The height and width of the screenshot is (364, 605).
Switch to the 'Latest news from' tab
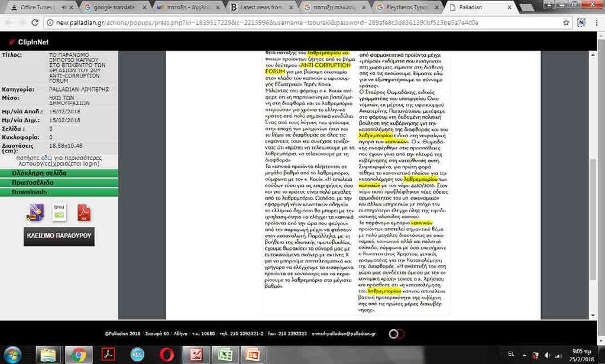261,7
